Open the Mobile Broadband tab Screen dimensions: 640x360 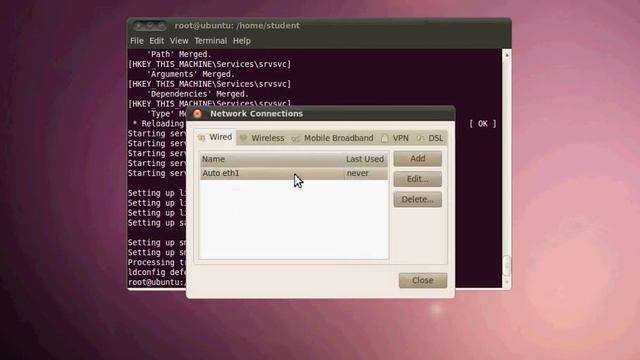click(x=333, y=138)
